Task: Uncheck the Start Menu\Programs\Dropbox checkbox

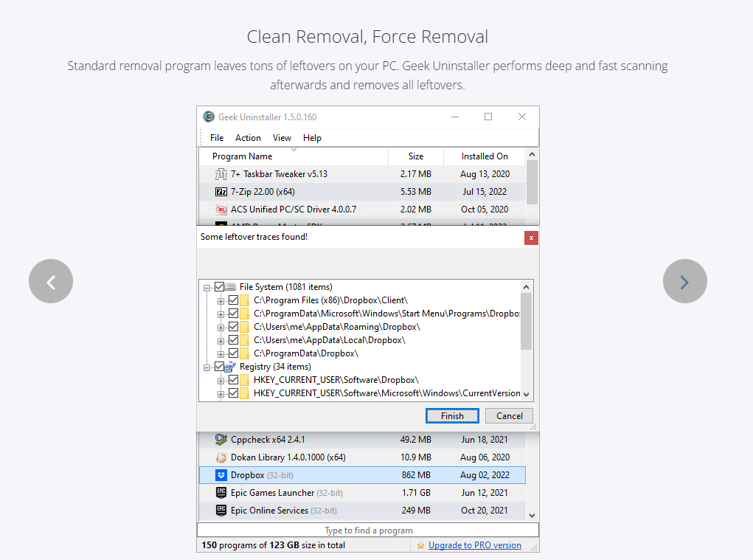Action: [x=233, y=314]
